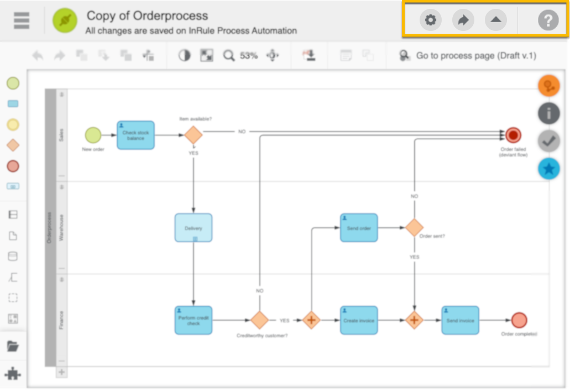The width and height of the screenshot is (570, 392).
Task: Select the green start event shape
Action: tap(13, 83)
